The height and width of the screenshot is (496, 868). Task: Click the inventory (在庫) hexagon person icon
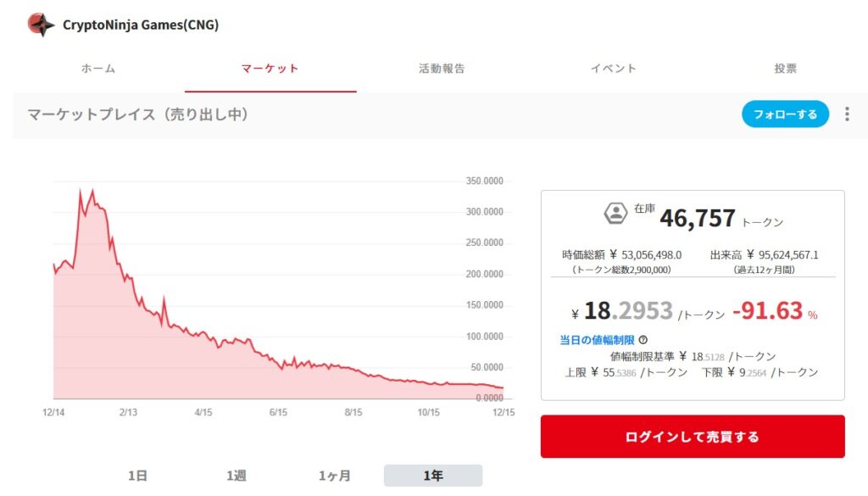[x=615, y=213]
